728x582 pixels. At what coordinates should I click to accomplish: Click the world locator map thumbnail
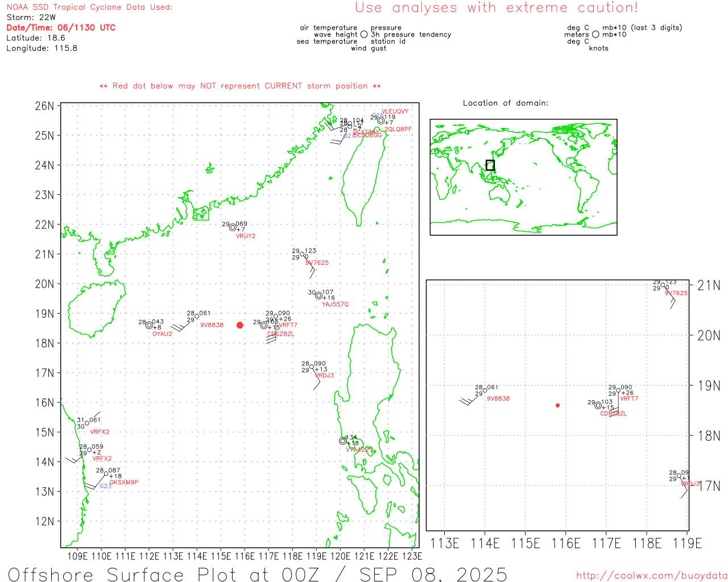[523, 177]
